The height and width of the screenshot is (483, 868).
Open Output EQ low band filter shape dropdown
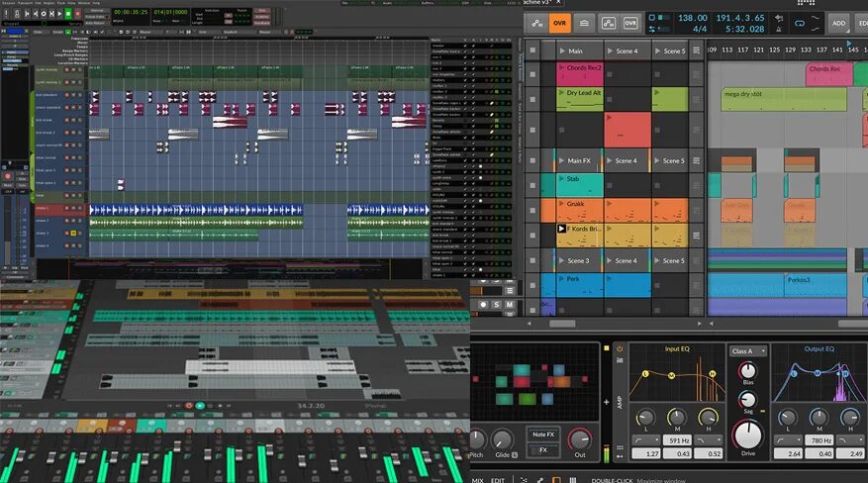click(x=788, y=439)
